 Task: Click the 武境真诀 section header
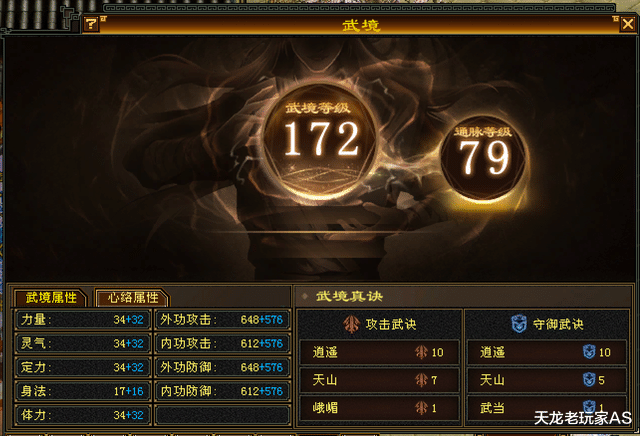click(349, 296)
